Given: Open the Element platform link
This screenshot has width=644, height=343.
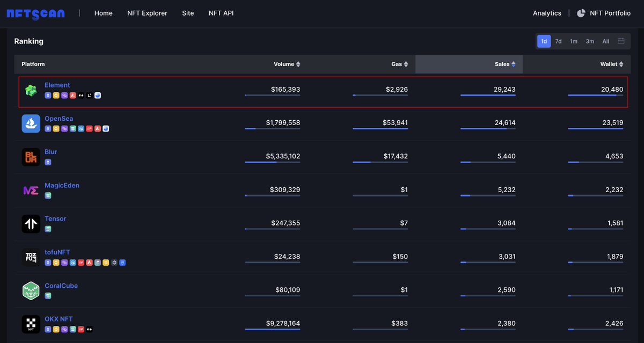Looking at the screenshot, I should tap(57, 85).
